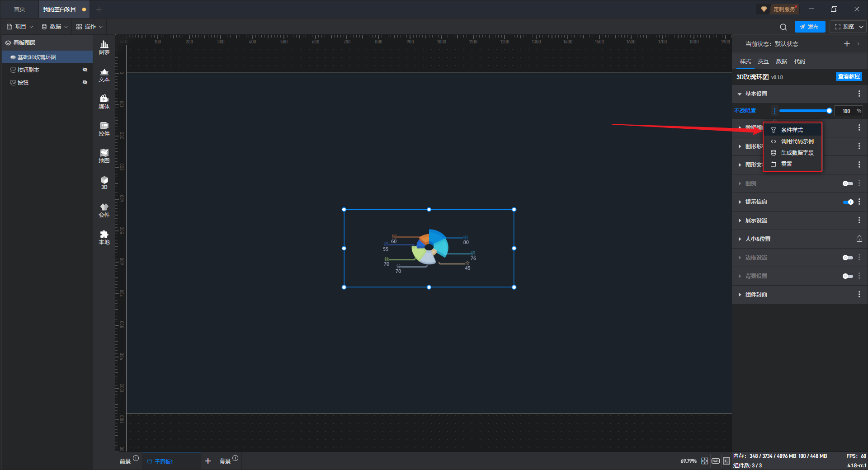
Task: Enable the 边框设置 toggle
Action: click(x=848, y=258)
